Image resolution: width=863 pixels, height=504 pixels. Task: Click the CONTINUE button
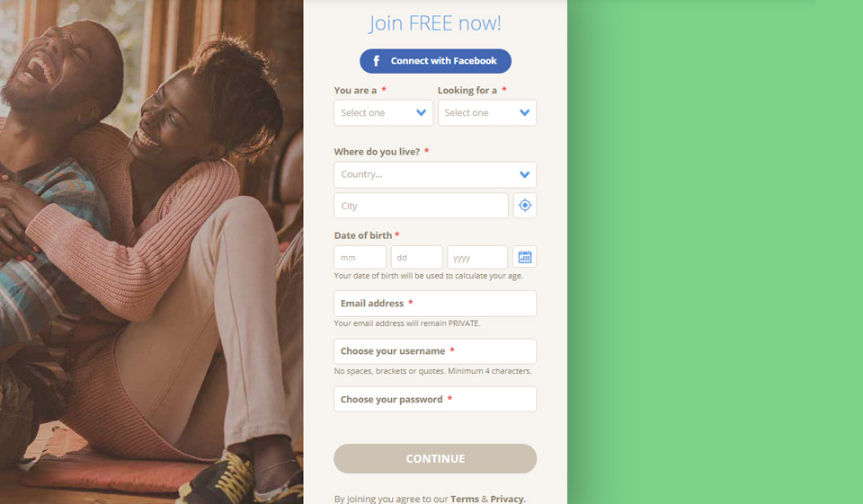coord(435,458)
